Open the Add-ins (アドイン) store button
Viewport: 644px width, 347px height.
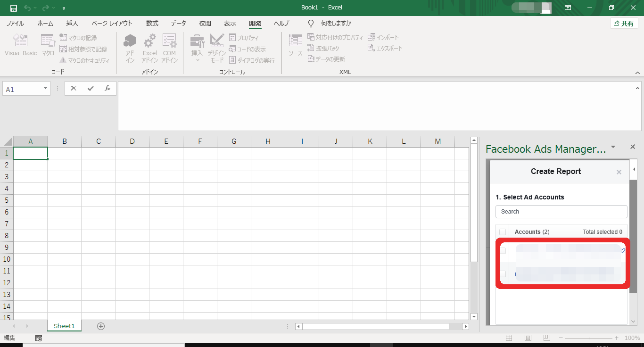pos(130,48)
